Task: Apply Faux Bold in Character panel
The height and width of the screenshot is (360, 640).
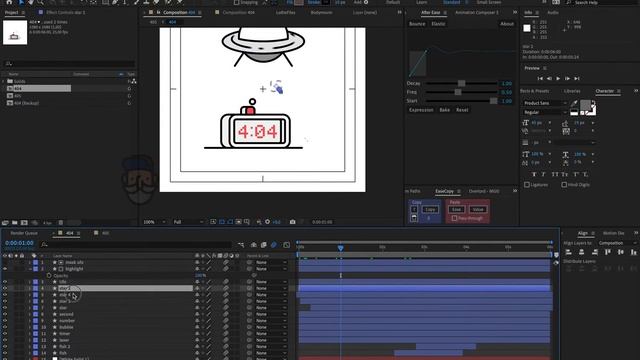Action: [x=534, y=174]
